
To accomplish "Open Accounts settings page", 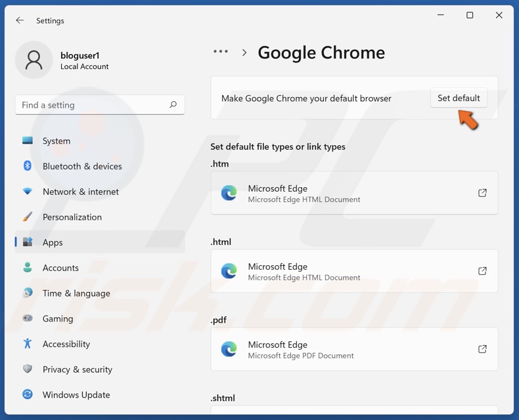I will point(60,268).
